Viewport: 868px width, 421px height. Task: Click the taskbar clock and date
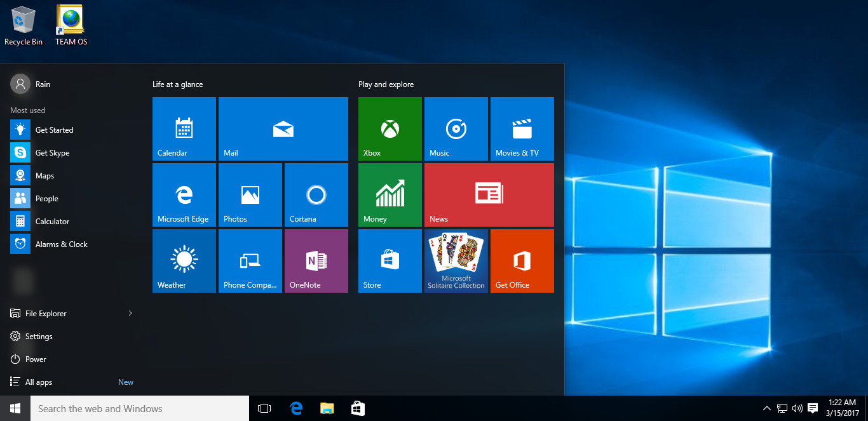click(842, 408)
